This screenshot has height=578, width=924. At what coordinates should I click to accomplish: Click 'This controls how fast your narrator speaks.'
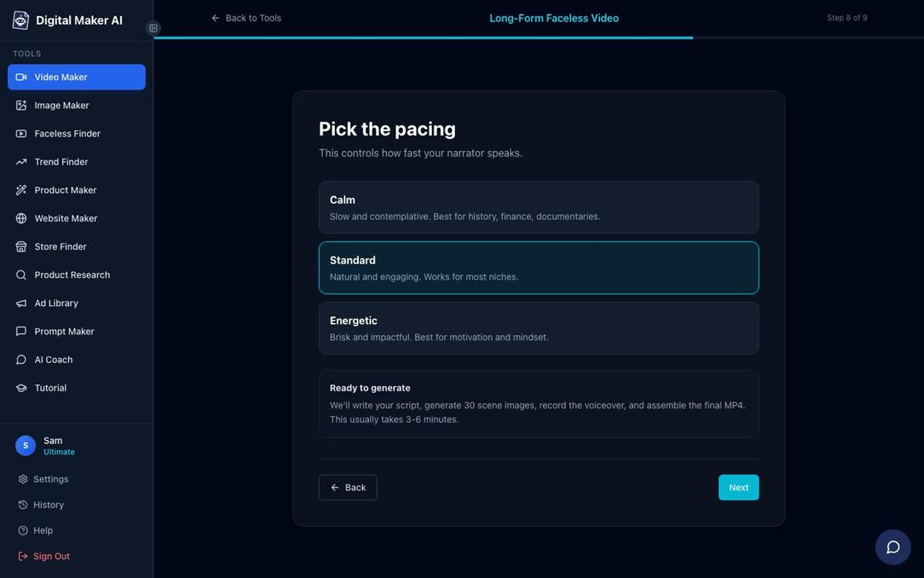420,153
